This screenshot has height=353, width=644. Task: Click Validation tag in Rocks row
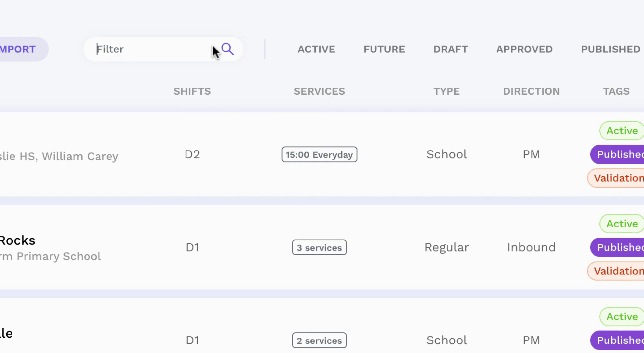click(616, 271)
